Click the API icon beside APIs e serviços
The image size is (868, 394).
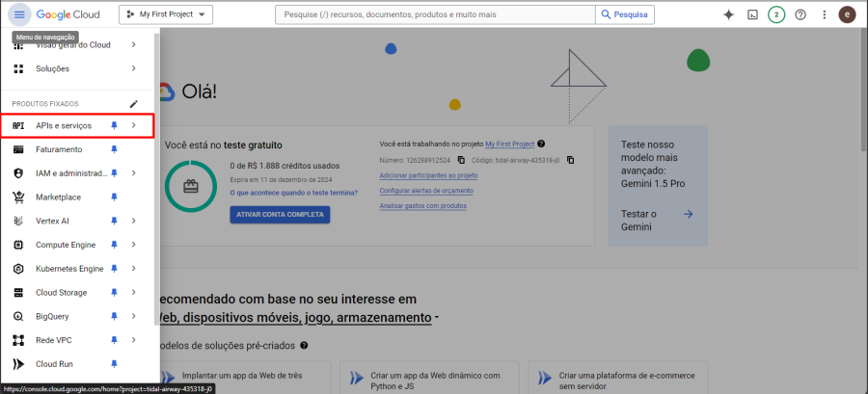point(18,126)
